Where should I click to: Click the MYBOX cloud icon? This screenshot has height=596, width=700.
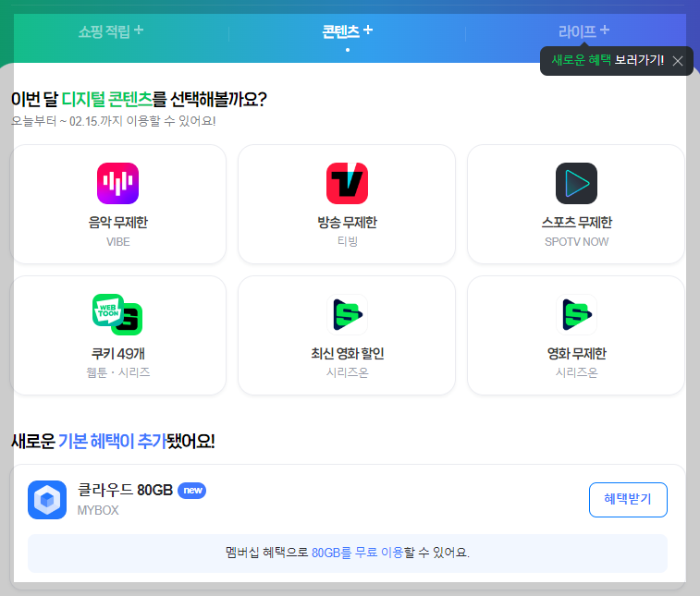pyautogui.click(x=47, y=500)
